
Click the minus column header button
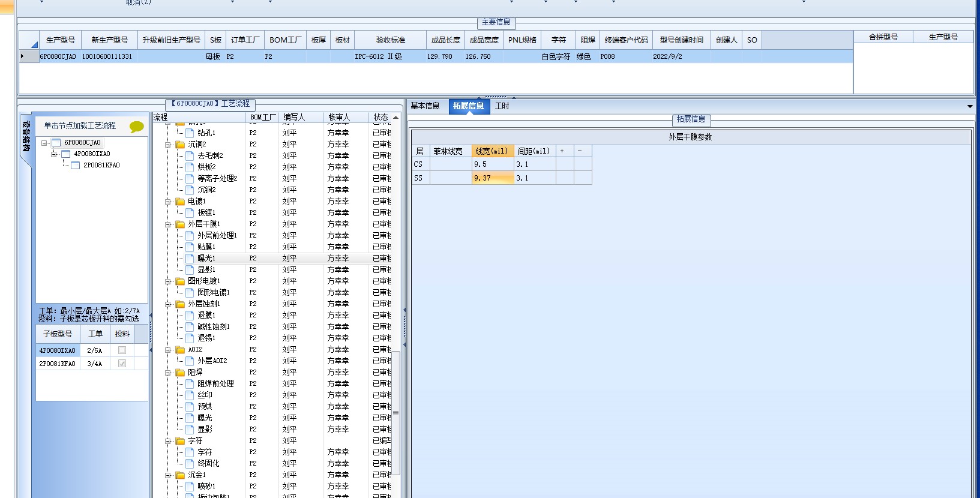[x=583, y=151]
